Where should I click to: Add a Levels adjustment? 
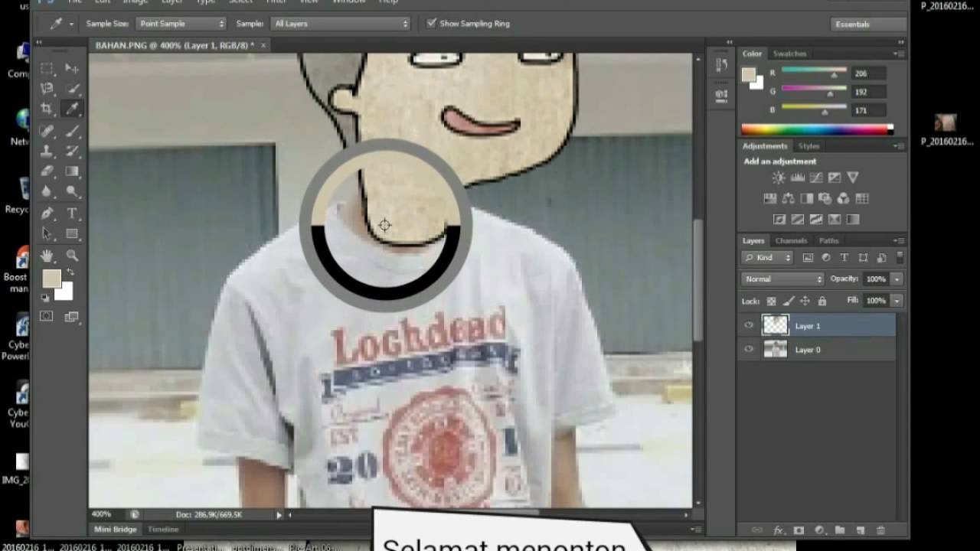(797, 178)
